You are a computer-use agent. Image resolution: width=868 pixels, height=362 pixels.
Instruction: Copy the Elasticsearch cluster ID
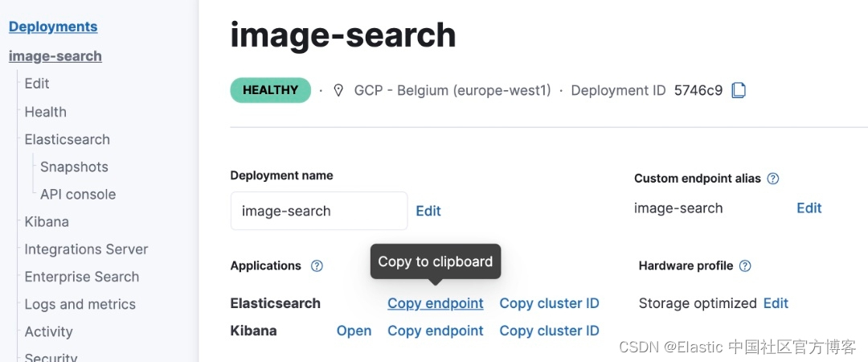[x=549, y=303]
